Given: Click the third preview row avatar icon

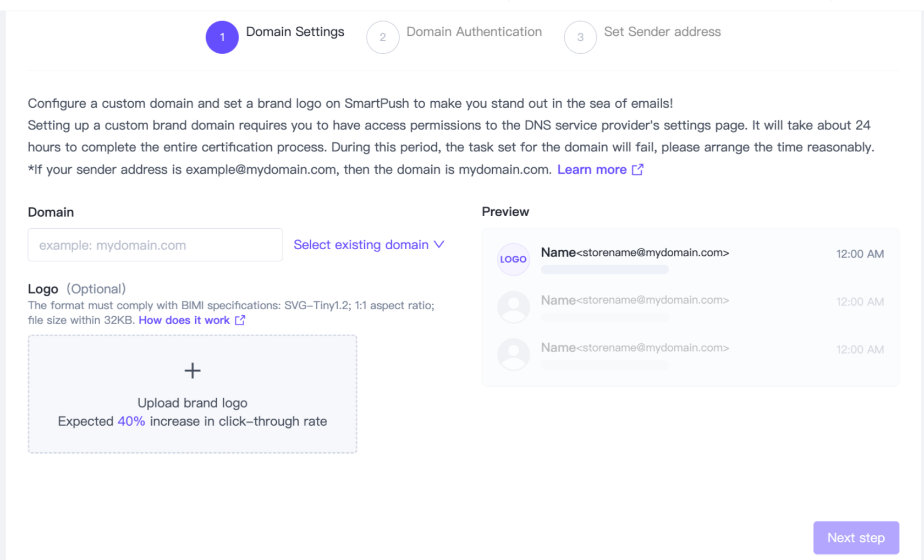Looking at the screenshot, I should point(513,354).
